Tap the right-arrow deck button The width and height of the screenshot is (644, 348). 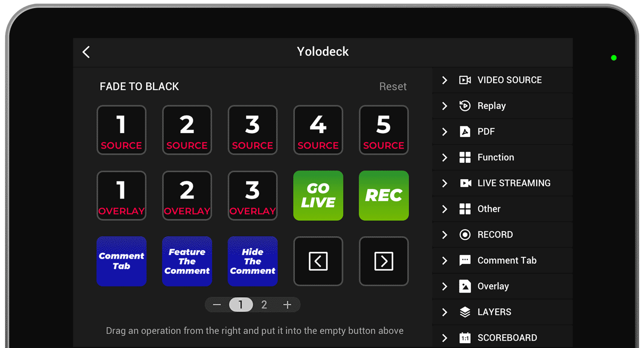tap(384, 261)
